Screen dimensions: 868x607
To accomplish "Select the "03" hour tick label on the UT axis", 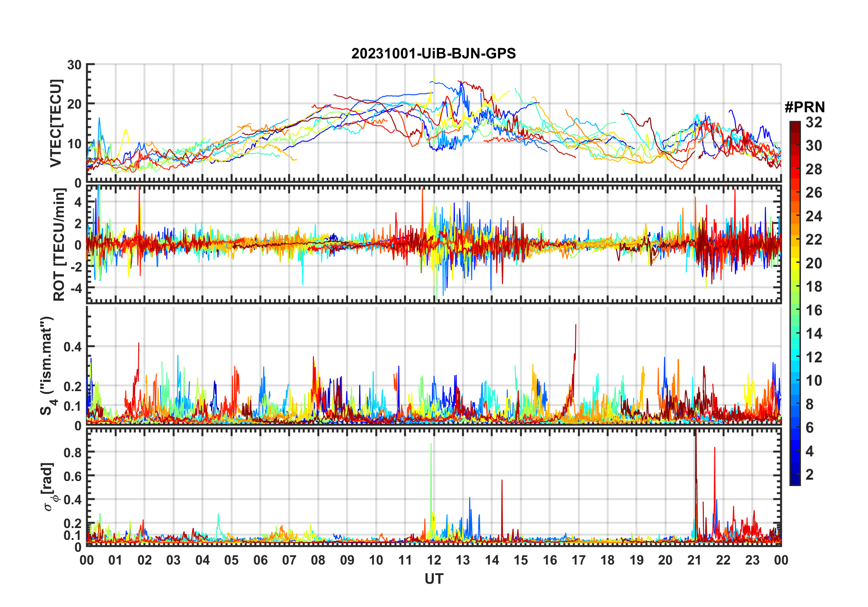I will click(173, 560).
